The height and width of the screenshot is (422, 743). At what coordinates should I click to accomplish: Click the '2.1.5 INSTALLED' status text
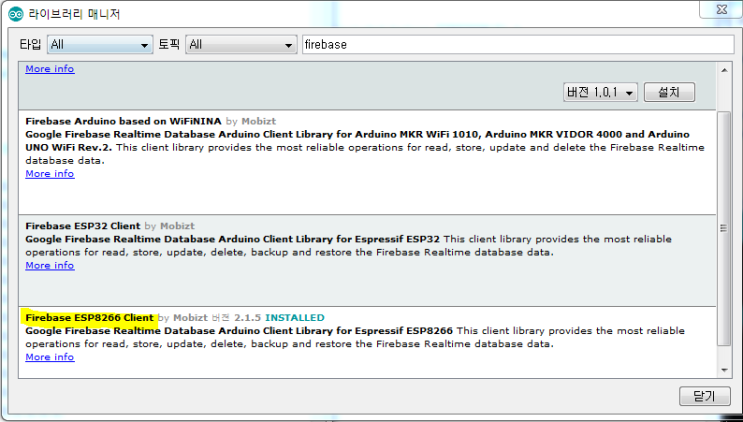click(280, 317)
